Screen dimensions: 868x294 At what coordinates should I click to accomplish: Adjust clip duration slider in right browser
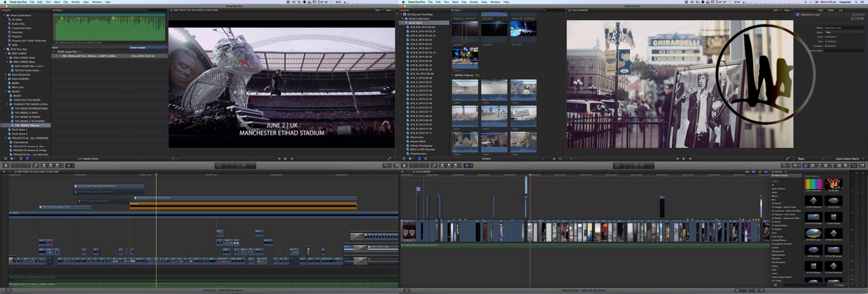(x=547, y=158)
